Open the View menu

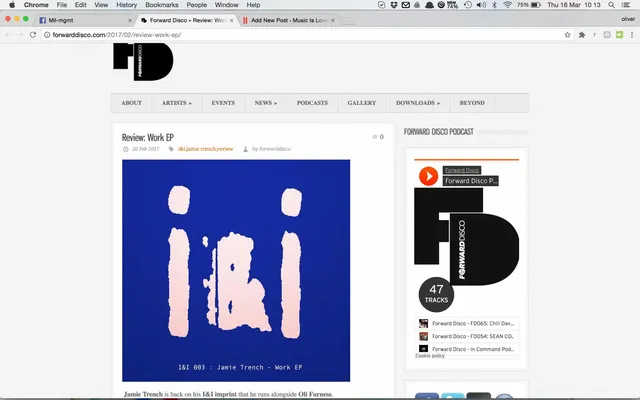101,5
